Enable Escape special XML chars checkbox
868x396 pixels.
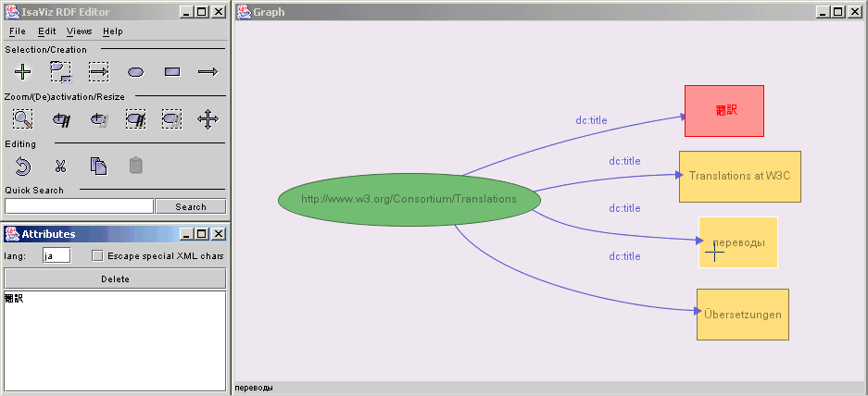click(97, 255)
